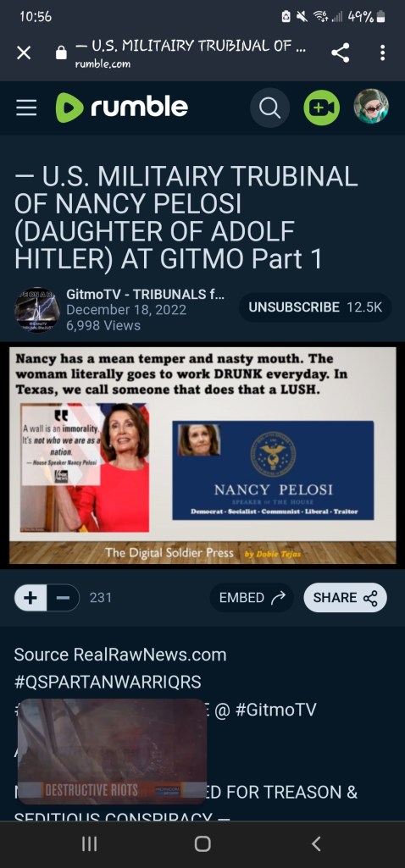Open the EMBED option
The image size is (405, 868).
pyautogui.click(x=252, y=598)
